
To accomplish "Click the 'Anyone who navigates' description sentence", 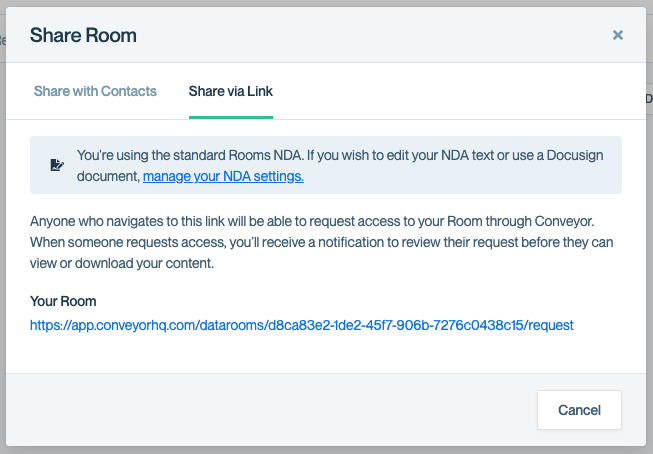I will click(312, 221).
